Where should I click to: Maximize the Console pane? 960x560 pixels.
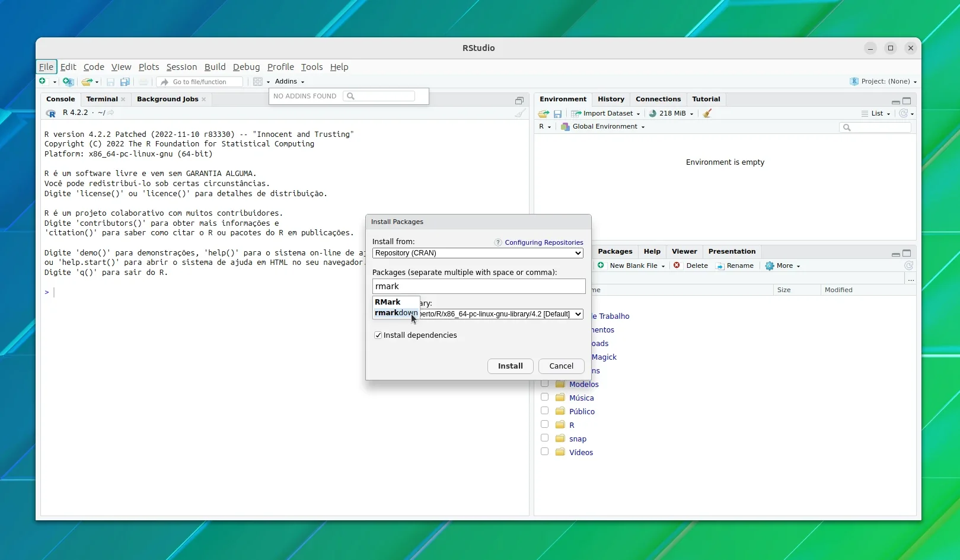[519, 100]
